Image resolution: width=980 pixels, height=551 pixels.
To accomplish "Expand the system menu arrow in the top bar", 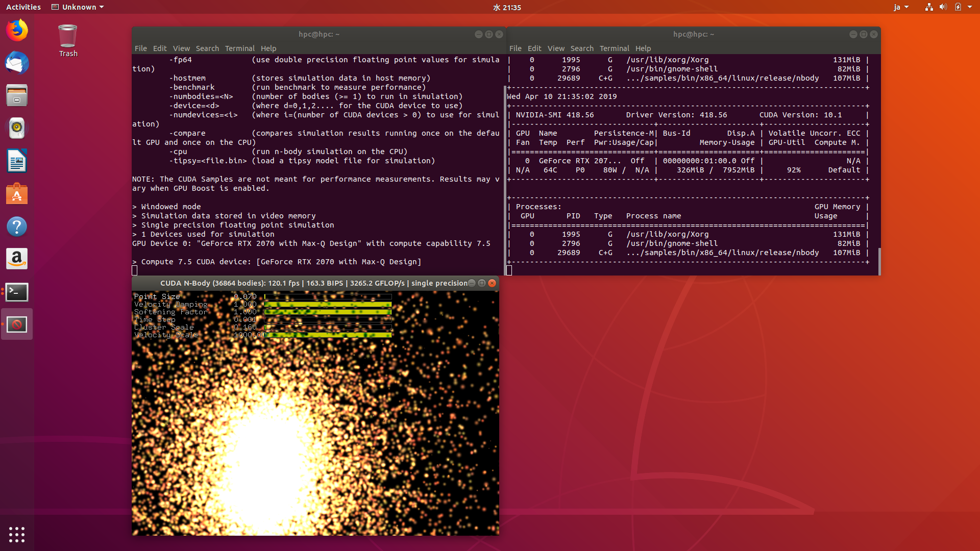I will point(970,7).
